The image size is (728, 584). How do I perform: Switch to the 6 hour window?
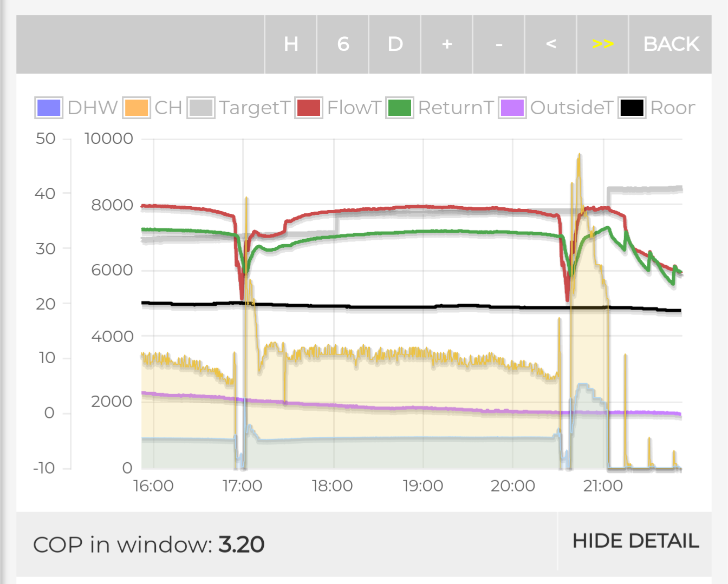(343, 44)
